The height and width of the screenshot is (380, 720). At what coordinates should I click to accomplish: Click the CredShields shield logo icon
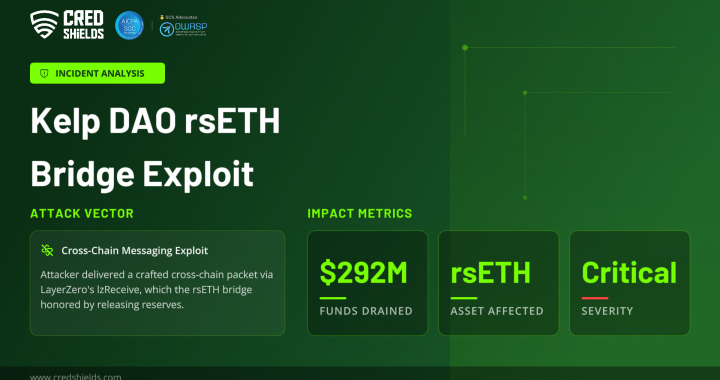44,24
